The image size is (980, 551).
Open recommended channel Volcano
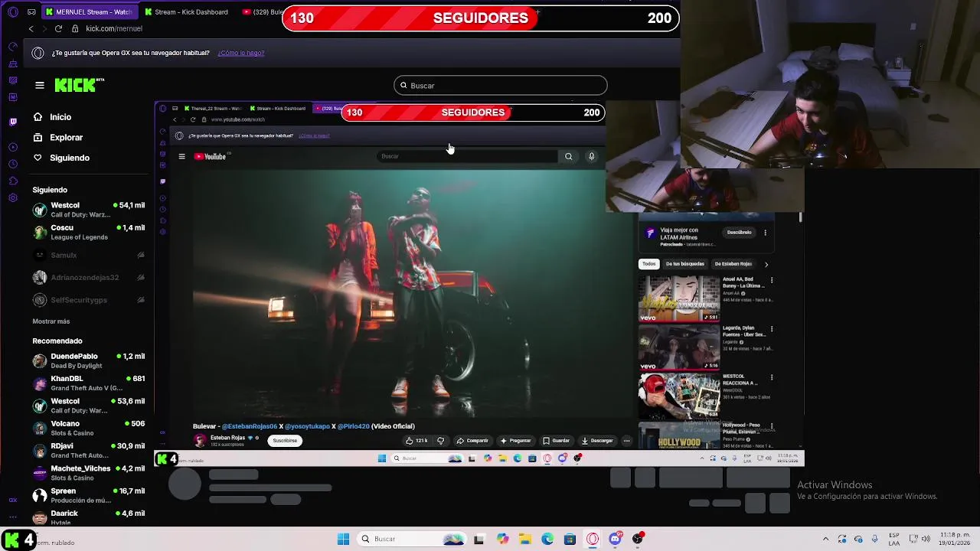click(89, 428)
